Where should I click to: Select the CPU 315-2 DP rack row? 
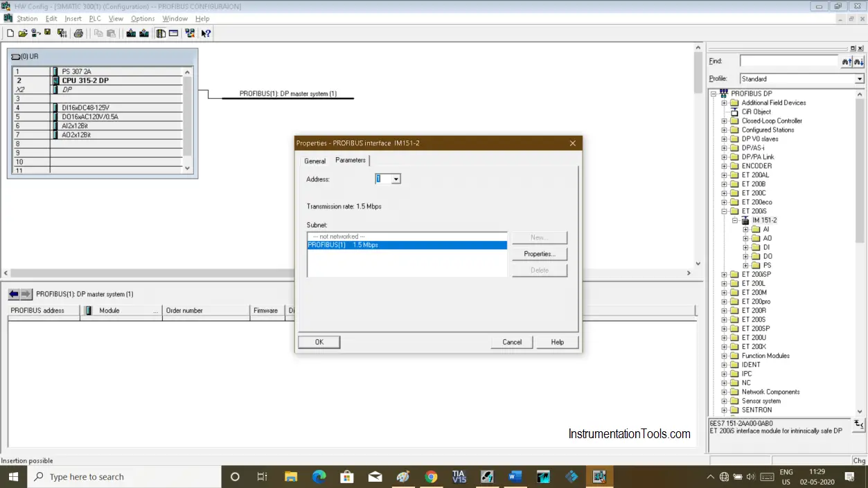97,80
